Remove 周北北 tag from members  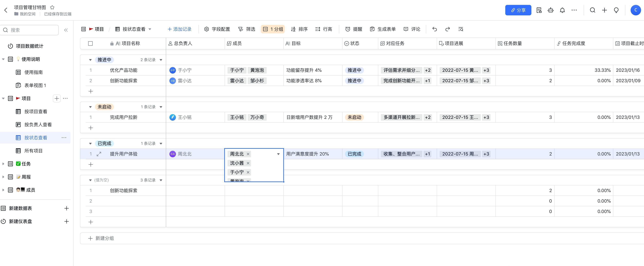[x=248, y=154]
